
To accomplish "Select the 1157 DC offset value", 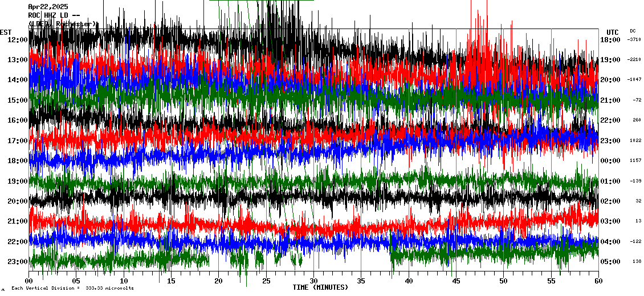I will (x=634, y=161).
